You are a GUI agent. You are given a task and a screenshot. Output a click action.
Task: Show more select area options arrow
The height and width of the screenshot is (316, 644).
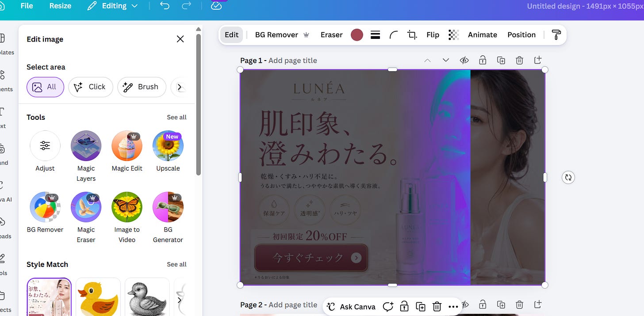pyautogui.click(x=179, y=87)
